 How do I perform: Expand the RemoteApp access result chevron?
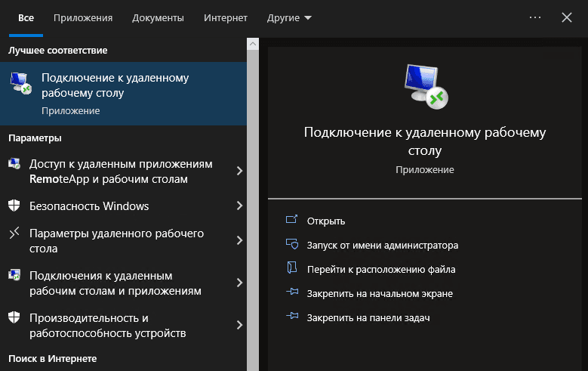click(239, 172)
